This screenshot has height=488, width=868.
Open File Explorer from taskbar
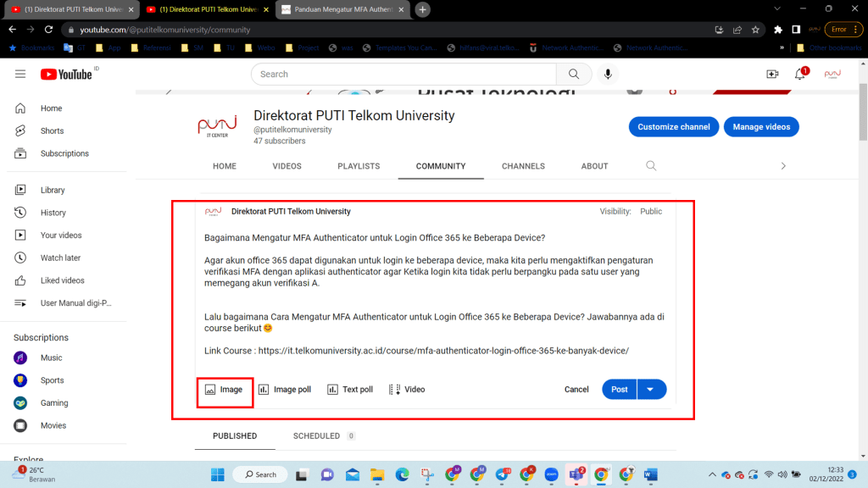pyautogui.click(x=377, y=474)
